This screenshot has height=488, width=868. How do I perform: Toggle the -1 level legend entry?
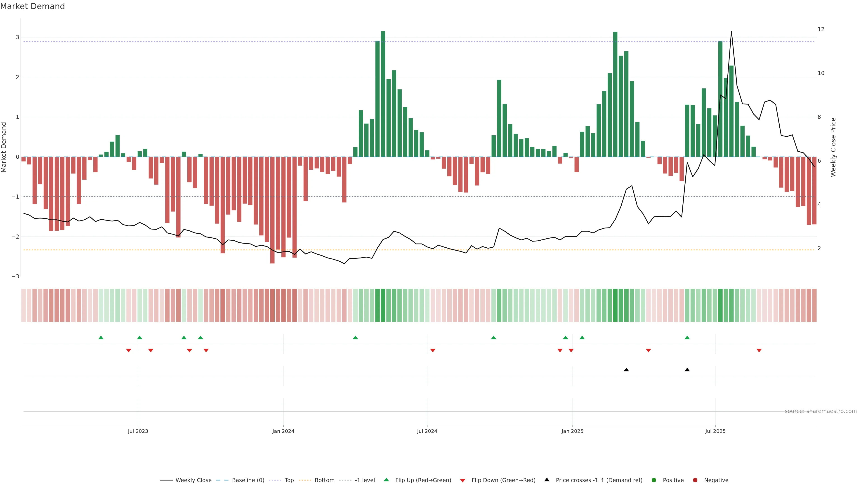coord(365,480)
